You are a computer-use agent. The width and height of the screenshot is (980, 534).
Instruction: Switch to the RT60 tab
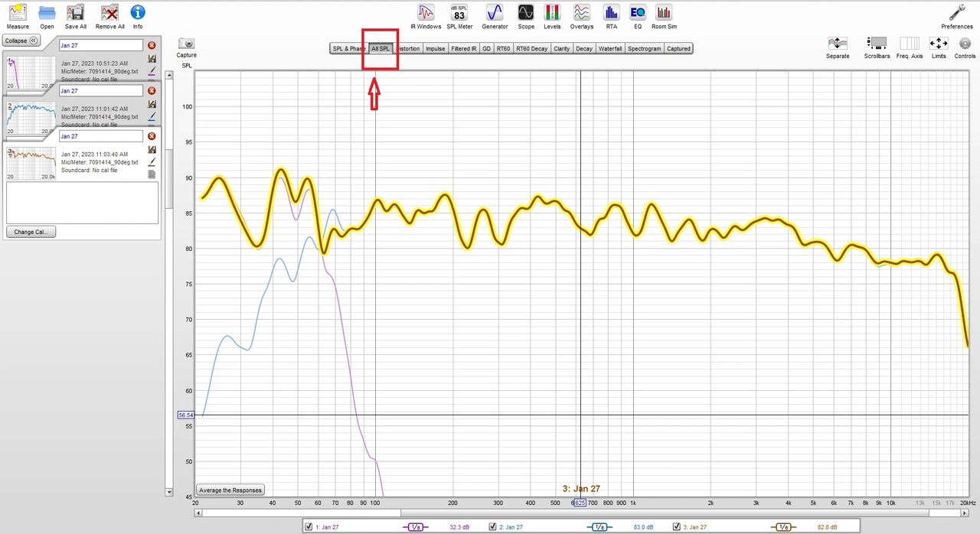coord(503,48)
